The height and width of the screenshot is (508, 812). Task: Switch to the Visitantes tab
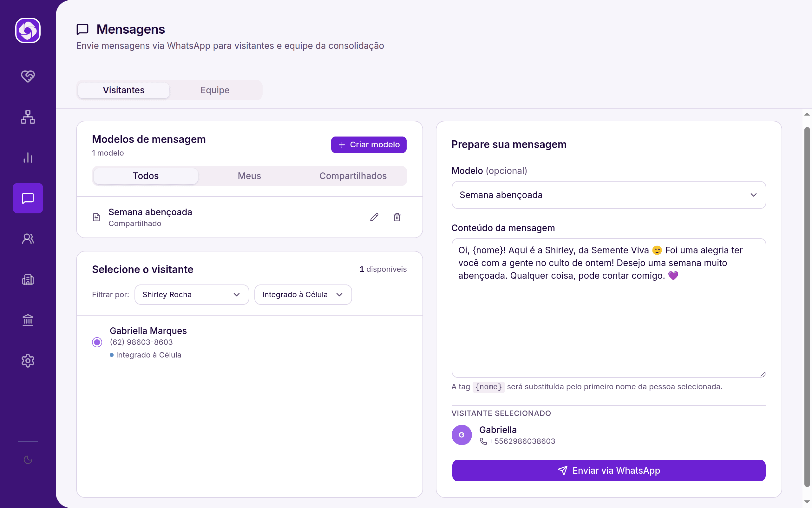(x=123, y=90)
